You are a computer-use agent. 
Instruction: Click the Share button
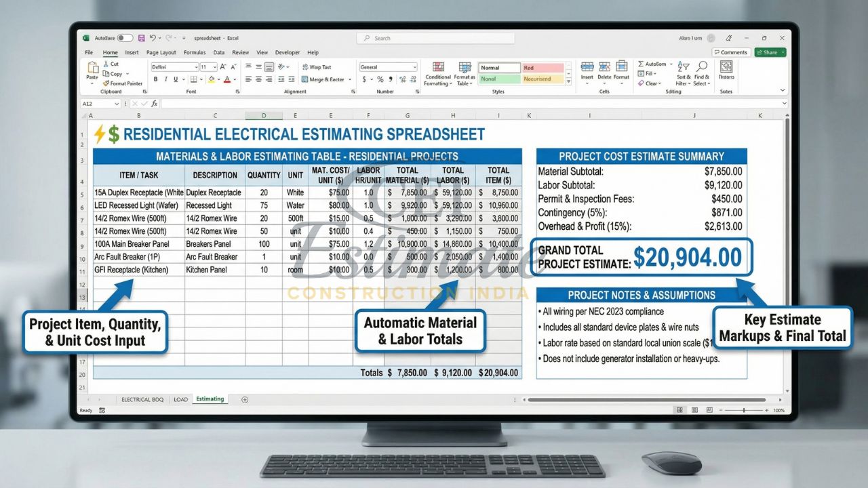(x=770, y=52)
